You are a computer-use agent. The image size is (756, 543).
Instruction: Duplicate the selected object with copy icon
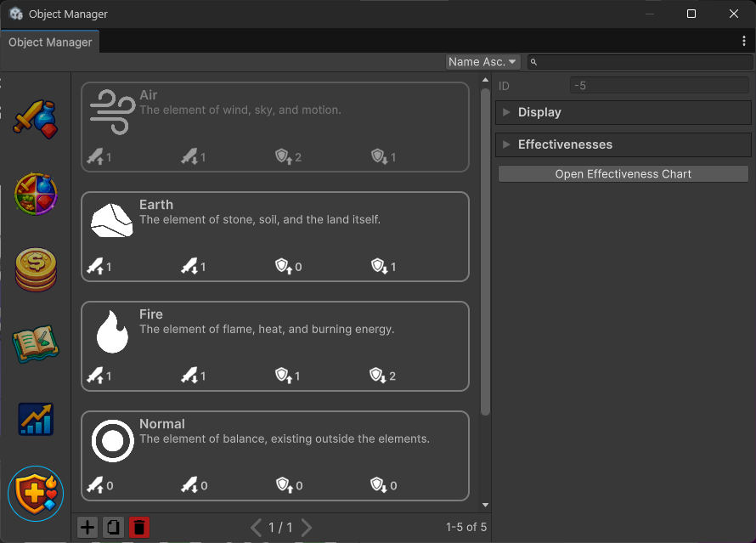tap(113, 528)
